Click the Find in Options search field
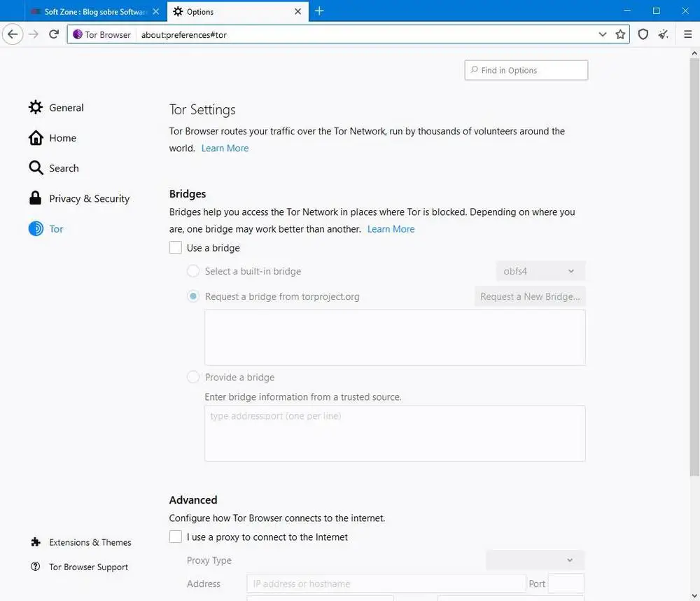Image resolution: width=700 pixels, height=601 pixels. point(526,70)
